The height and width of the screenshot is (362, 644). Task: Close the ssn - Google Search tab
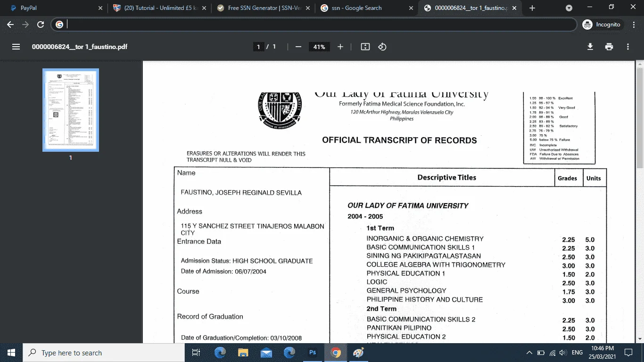point(410,8)
